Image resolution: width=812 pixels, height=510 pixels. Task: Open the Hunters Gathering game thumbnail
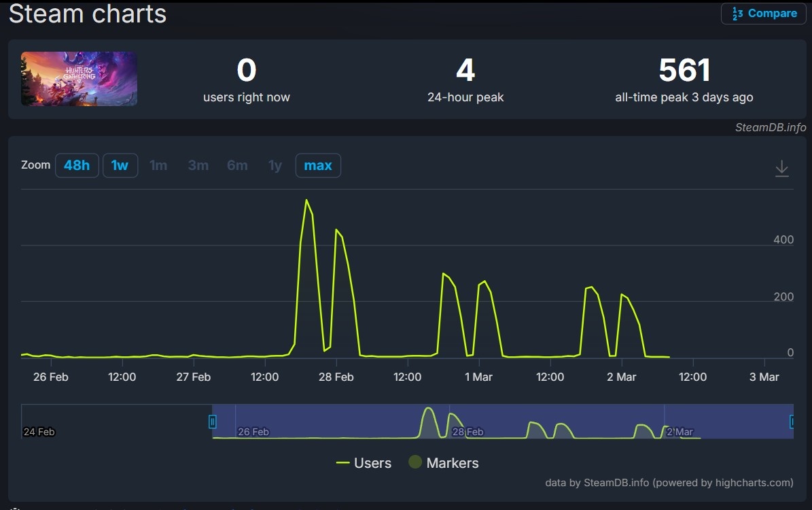point(80,79)
